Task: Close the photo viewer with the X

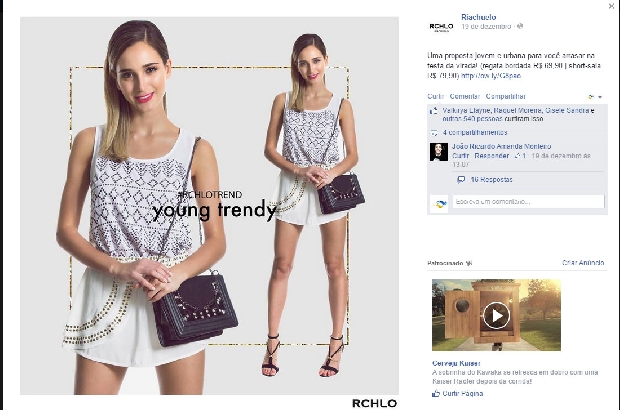Action: (x=611, y=6)
